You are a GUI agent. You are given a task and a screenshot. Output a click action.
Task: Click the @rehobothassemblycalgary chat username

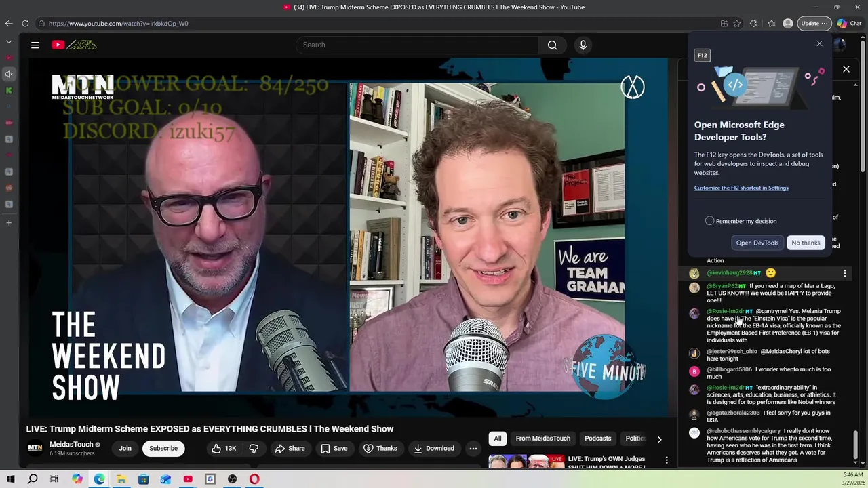coord(744,431)
